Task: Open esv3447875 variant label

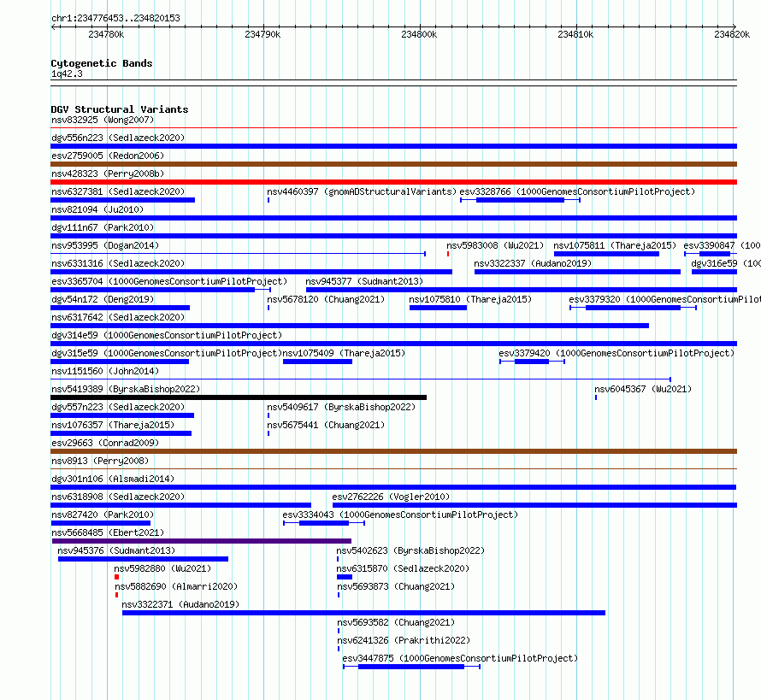Action: point(460,658)
